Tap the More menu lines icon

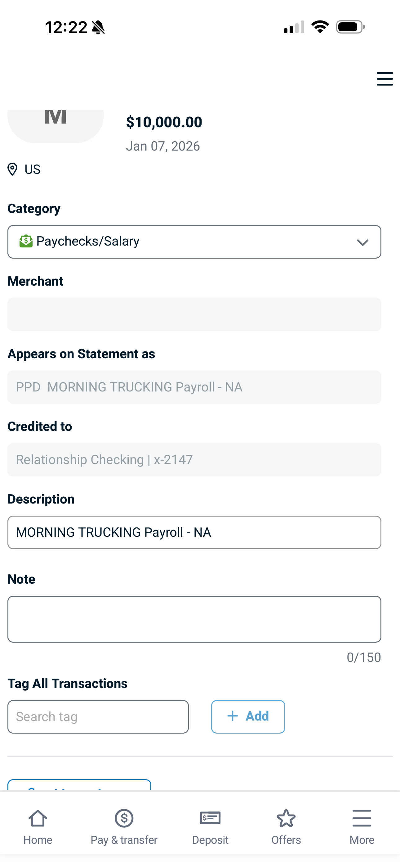coord(362,818)
